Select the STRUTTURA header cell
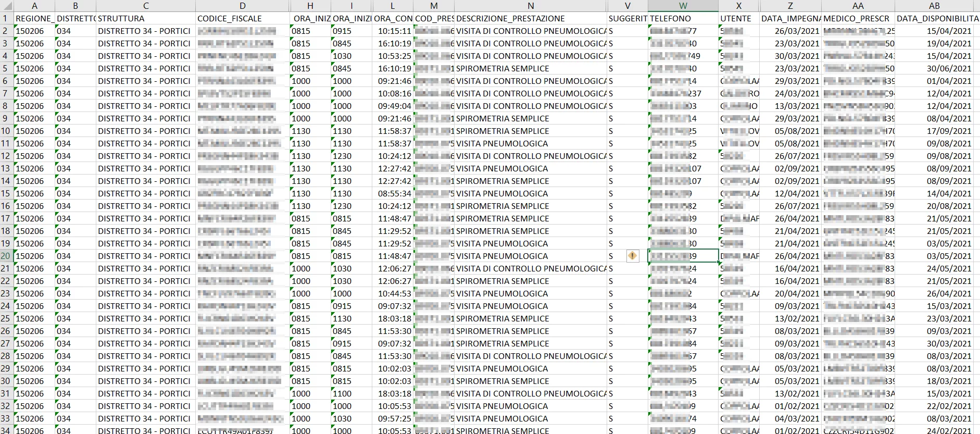 146,18
